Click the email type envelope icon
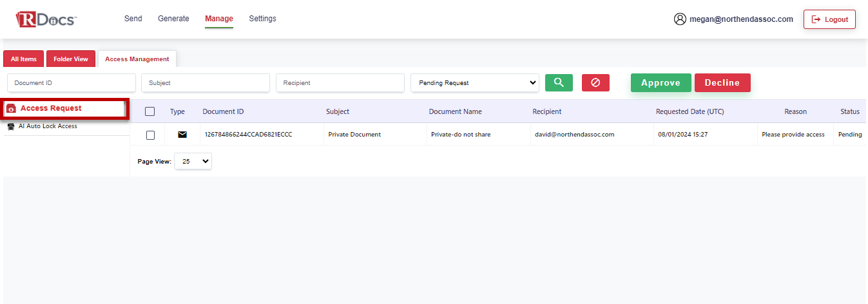Screen dimensions: 868x304 (182, 135)
